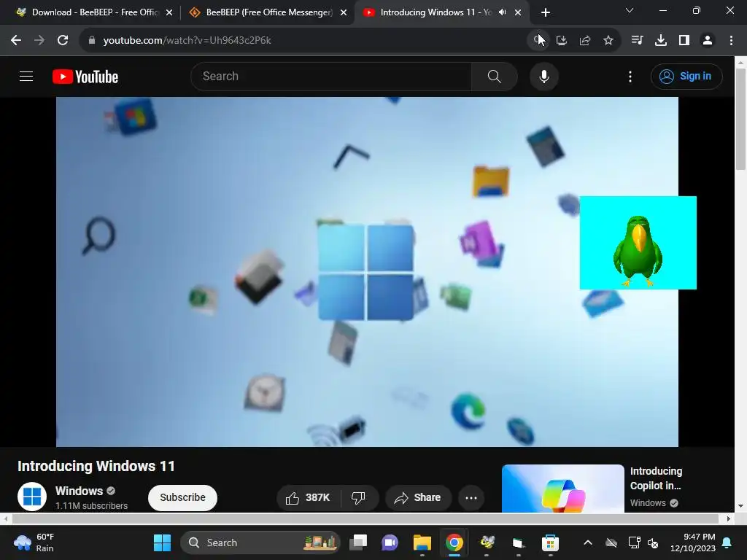Close the Download - BeeBEEP tab
Screen dimensions: 747x560
169,12
